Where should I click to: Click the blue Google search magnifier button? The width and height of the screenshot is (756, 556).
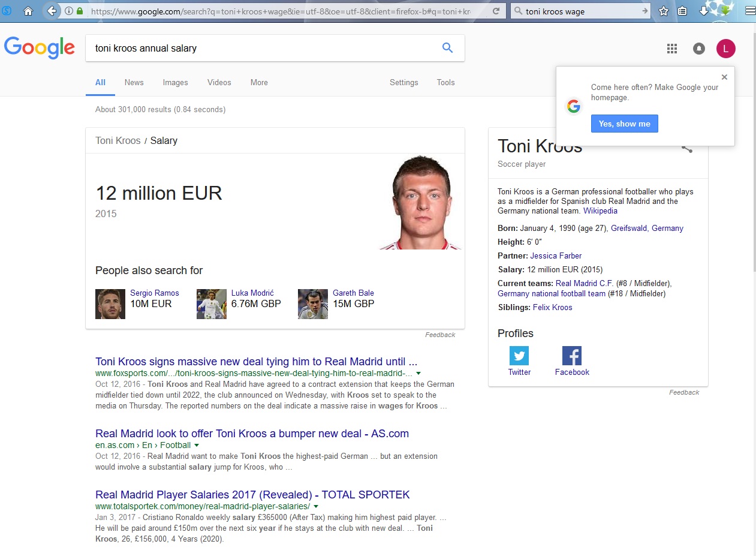[x=447, y=48]
